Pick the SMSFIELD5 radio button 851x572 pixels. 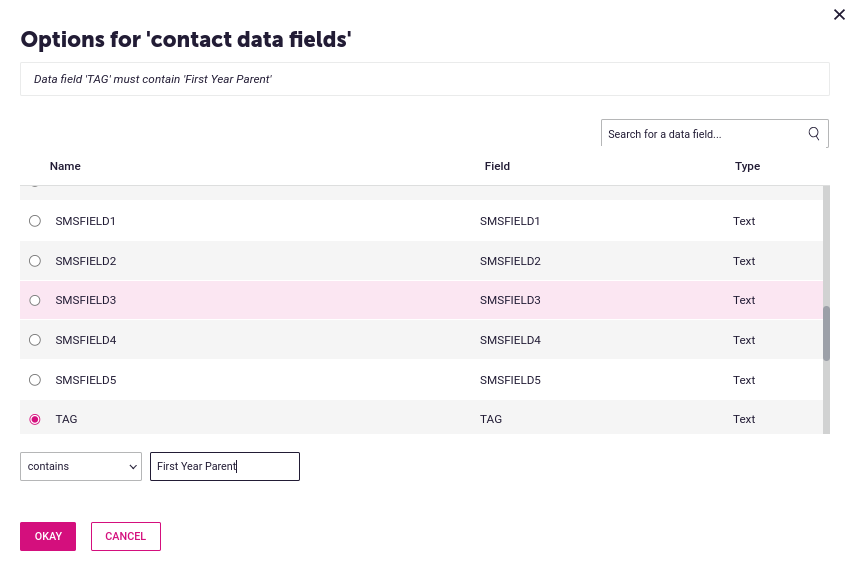35,380
